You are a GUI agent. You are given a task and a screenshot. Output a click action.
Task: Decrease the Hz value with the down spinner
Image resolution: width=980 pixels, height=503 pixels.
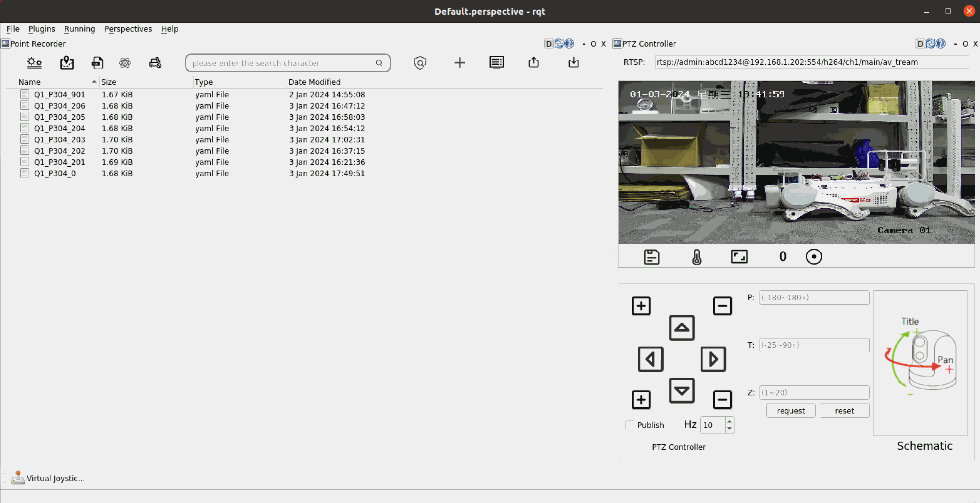[x=729, y=429]
